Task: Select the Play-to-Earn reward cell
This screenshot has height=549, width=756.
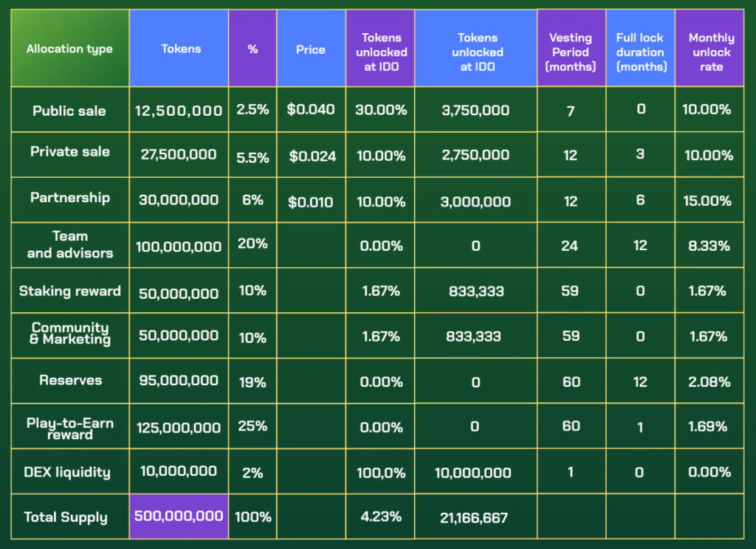Action: [x=69, y=428]
